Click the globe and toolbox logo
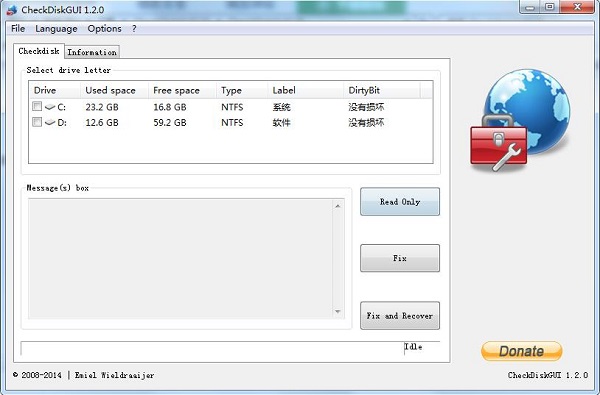Screen dimensions: 600x395 click(520, 120)
